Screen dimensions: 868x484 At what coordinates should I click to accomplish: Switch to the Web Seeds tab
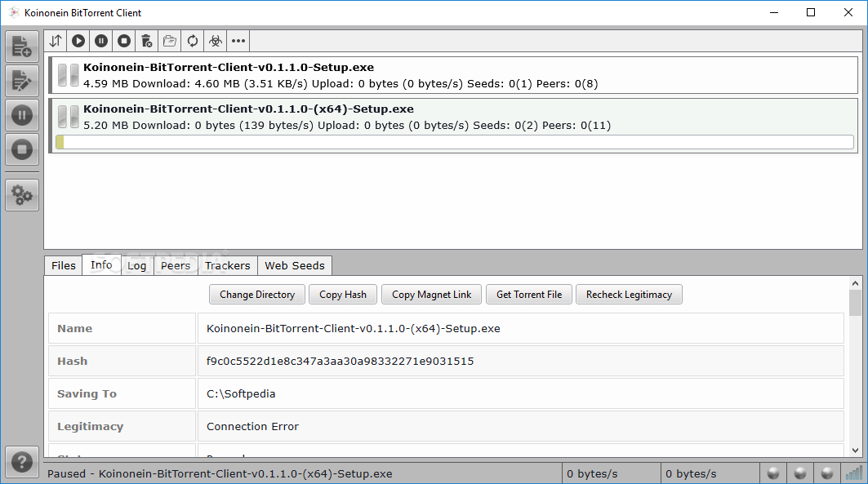pyautogui.click(x=295, y=265)
